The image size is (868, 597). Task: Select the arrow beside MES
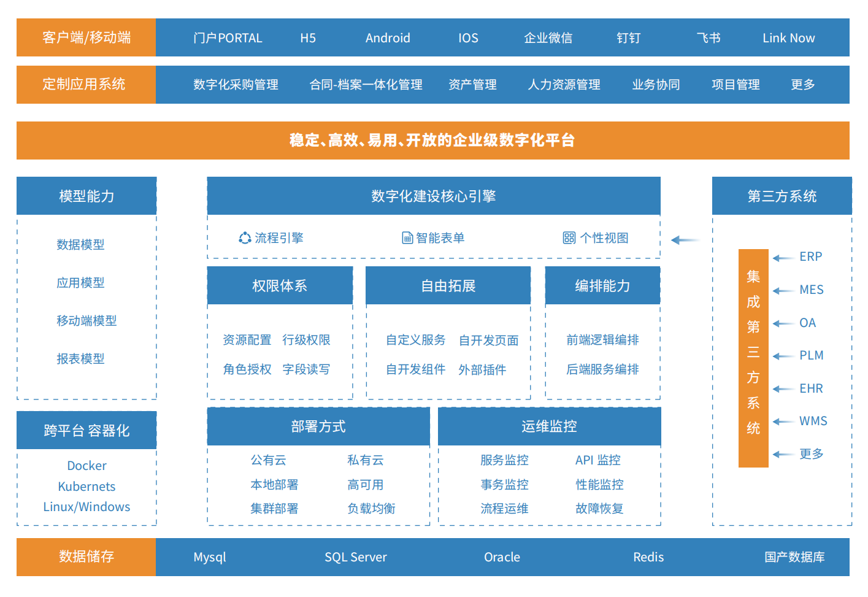pyautogui.click(x=782, y=290)
